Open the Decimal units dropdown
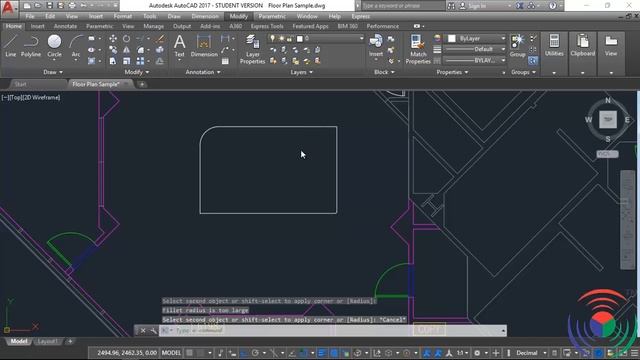 click(531, 353)
